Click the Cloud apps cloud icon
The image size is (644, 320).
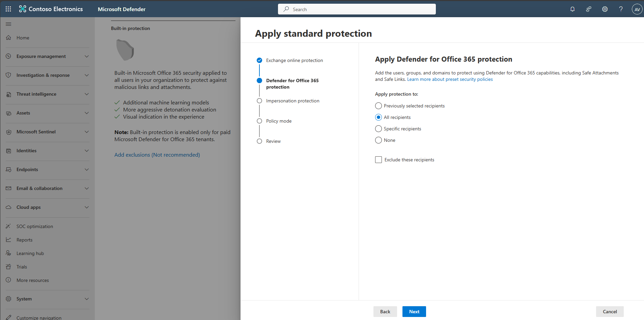(8, 207)
